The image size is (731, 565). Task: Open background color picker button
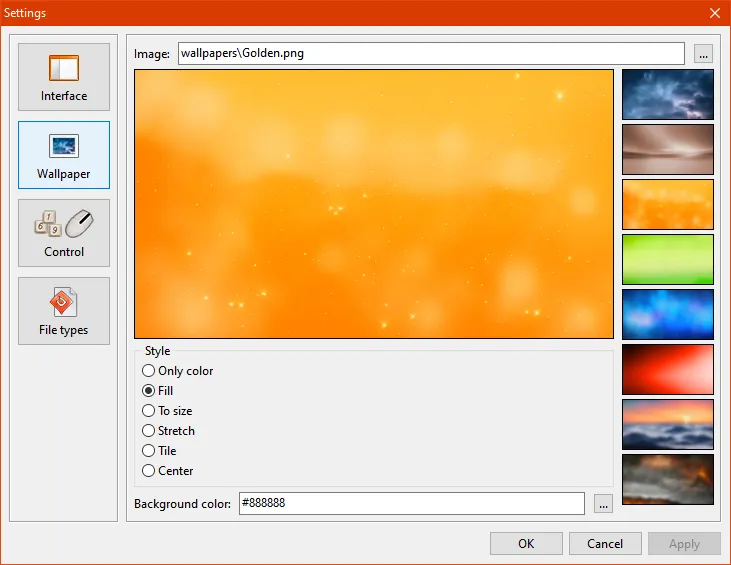coord(603,504)
